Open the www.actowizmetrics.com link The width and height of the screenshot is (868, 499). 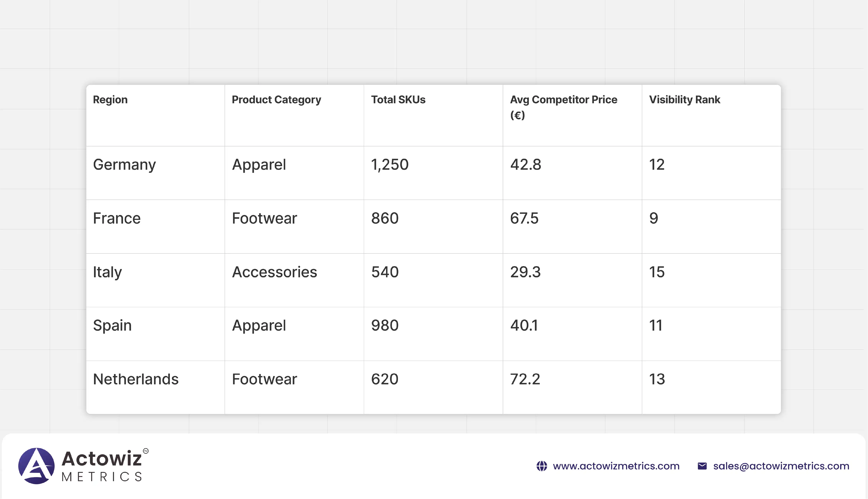[x=616, y=466]
